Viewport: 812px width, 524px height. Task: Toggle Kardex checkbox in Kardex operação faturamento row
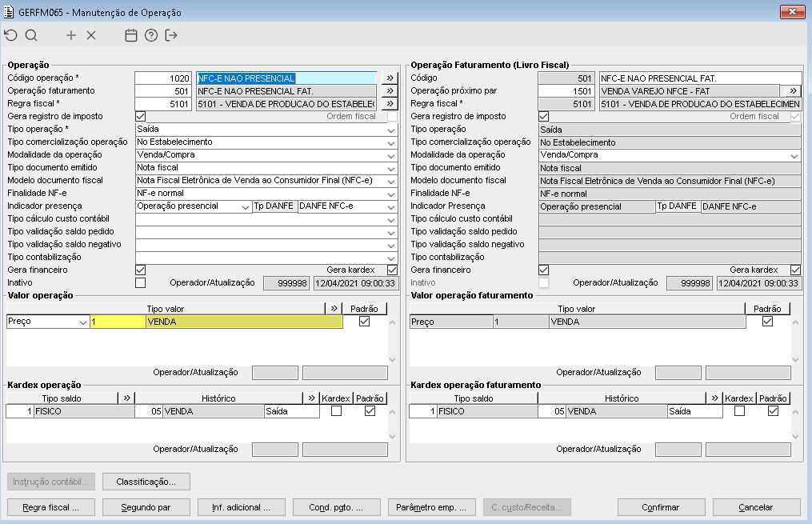point(739,411)
